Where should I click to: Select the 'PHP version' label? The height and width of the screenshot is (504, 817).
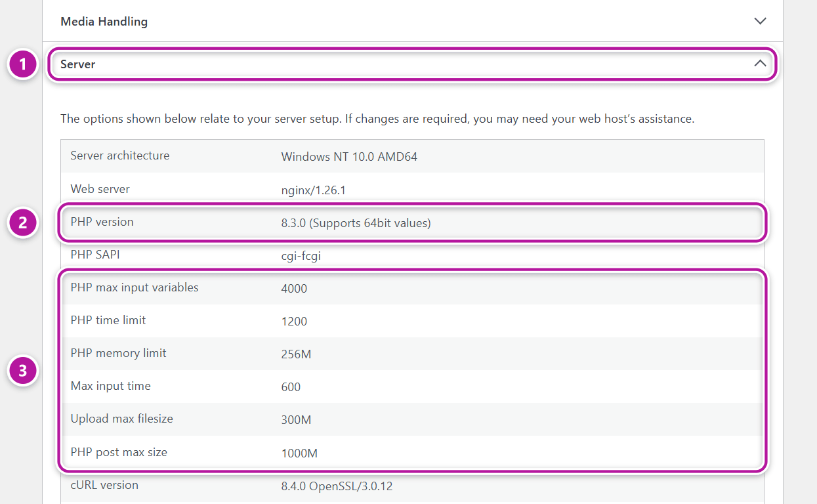[x=102, y=222]
